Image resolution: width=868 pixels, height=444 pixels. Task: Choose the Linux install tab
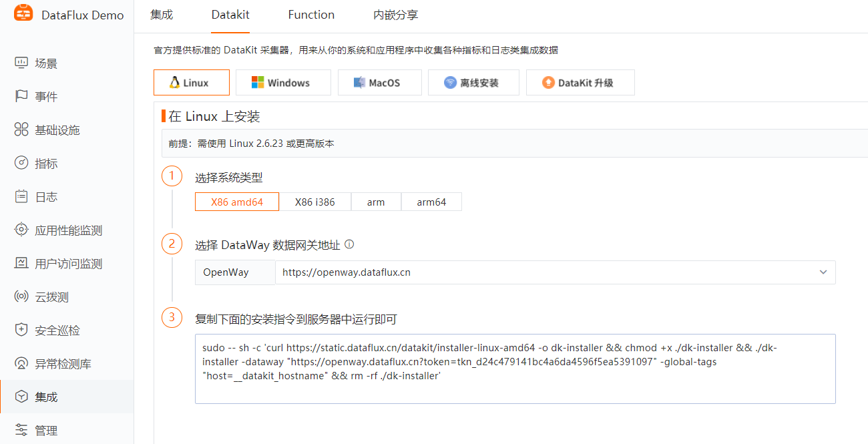pos(192,83)
